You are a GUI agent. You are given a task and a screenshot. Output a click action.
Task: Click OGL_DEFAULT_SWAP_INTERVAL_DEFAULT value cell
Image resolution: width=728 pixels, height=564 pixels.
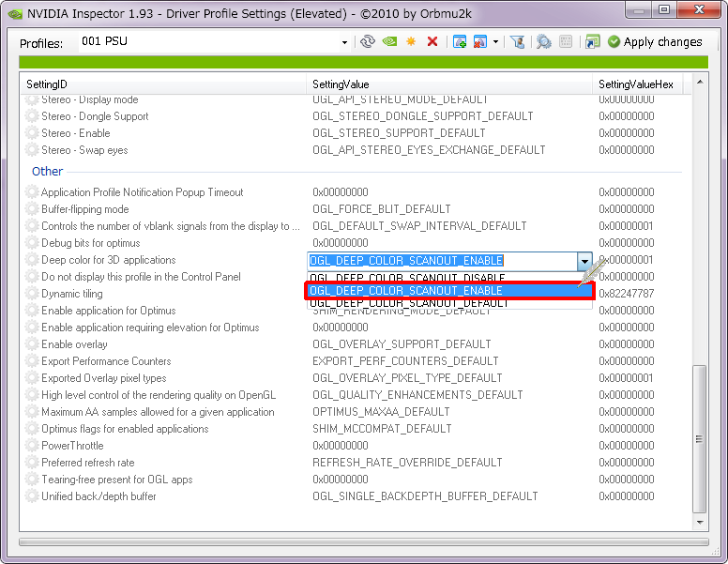coord(419,226)
